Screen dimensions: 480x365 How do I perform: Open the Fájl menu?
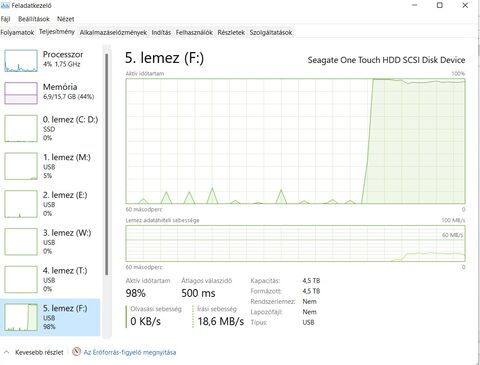[x=6, y=19]
